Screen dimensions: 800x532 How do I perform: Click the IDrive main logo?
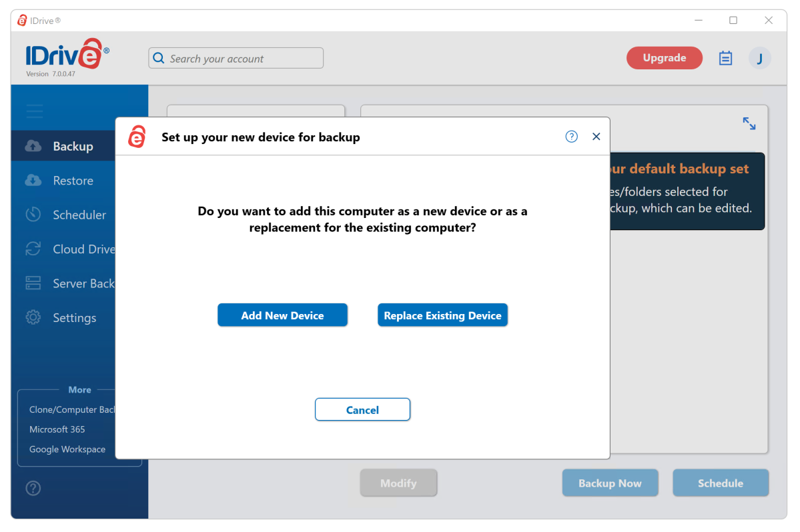pos(67,53)
